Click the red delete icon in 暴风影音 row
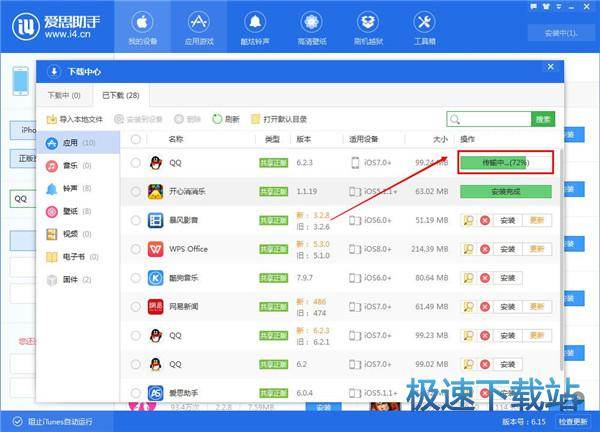Screen dimensions: 600x432 click(485, 220)
